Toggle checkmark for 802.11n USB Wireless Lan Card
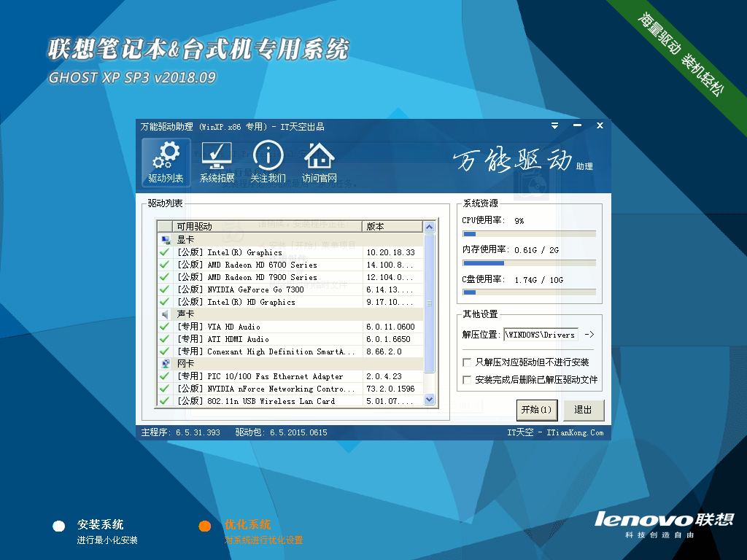 pos(164,401)
